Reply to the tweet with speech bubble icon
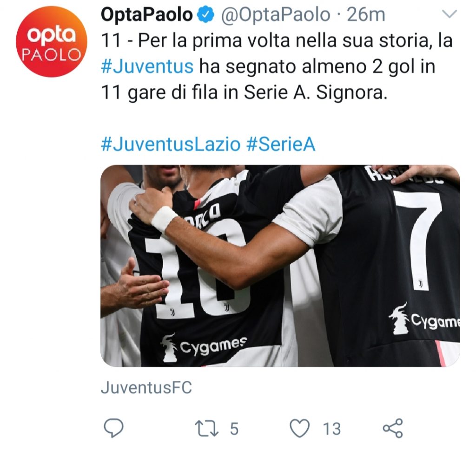 pyautogui.click(x=113, y=428)
